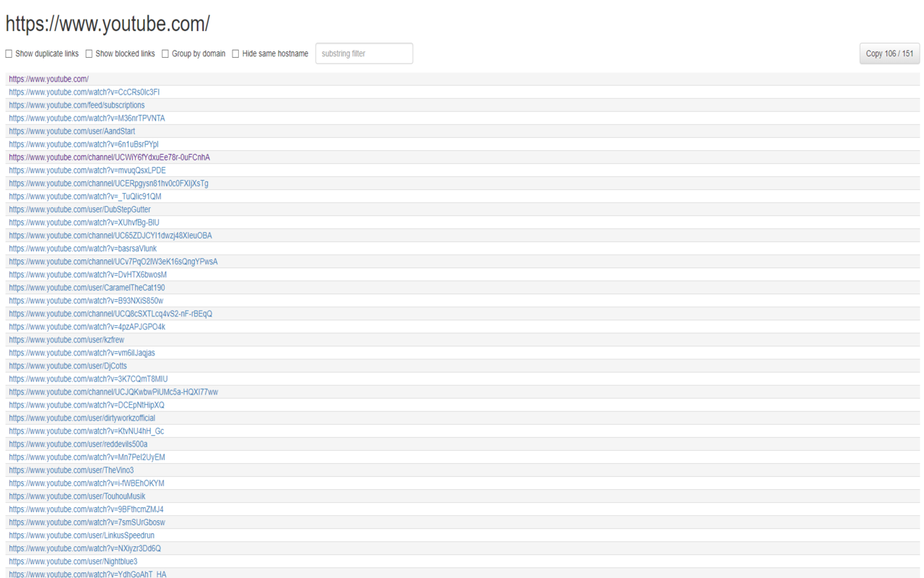924x578 pixels.
Task: Visit the user/TheVino3 link
Action: tap(71, 470)
